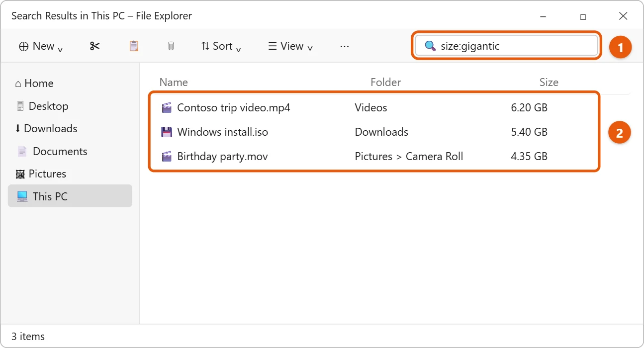
Task: Click the Documents page icon in sidebar
Action: tap(22, 151)
